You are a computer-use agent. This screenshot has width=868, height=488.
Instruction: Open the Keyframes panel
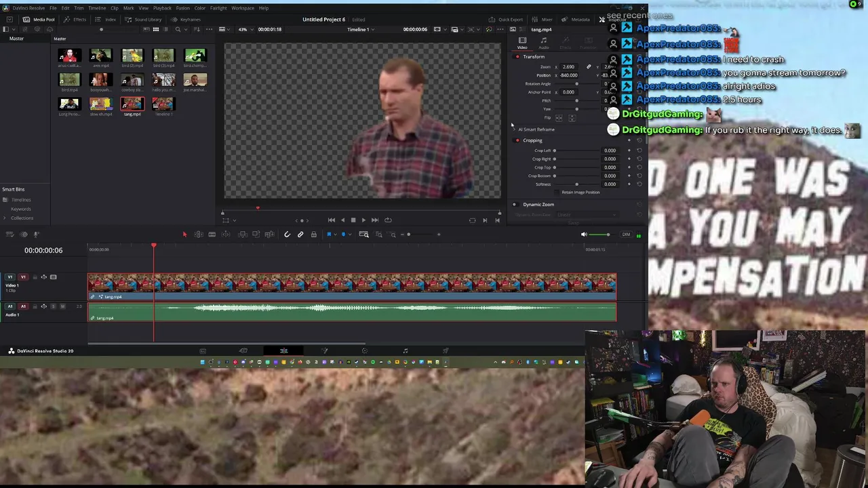click(x=185, y=20)
